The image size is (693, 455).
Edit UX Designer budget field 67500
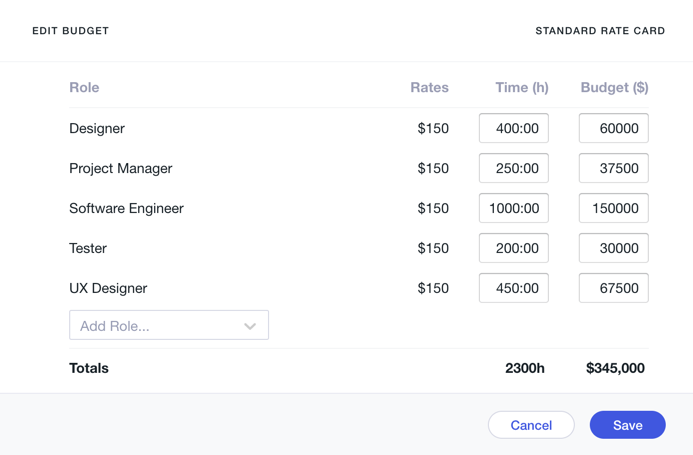pyautogui.click(x=614, y=288)
